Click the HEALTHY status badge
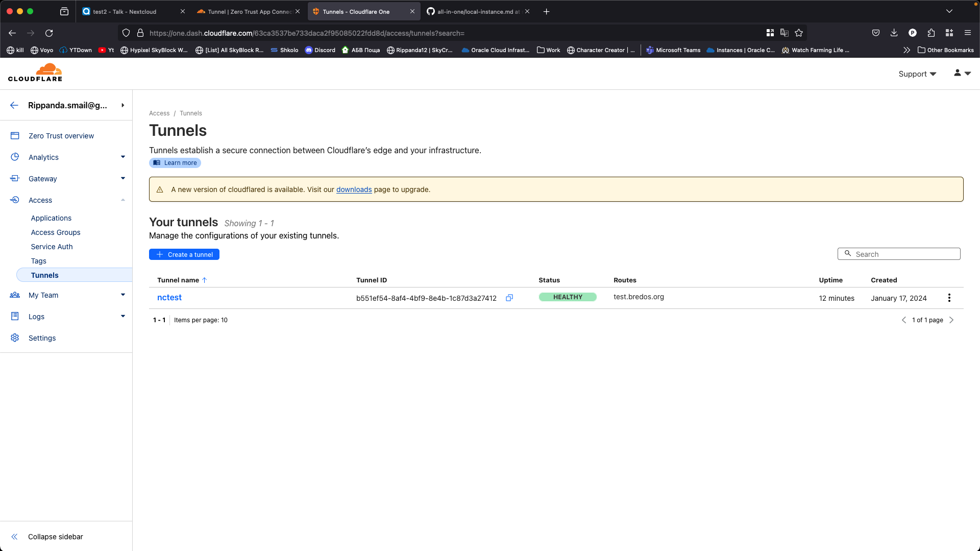The height and width of the screenshot is (551, 980). pos(568,297)
